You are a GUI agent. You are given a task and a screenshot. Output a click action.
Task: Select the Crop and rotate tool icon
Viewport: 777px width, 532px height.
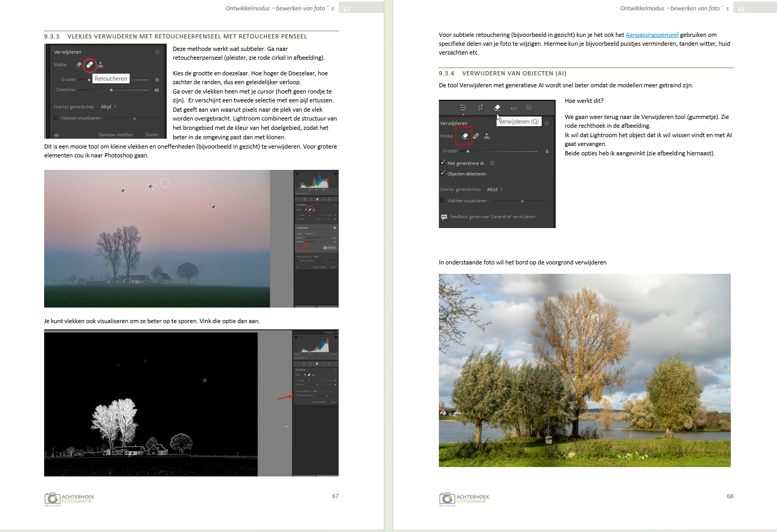coord(480,108)
